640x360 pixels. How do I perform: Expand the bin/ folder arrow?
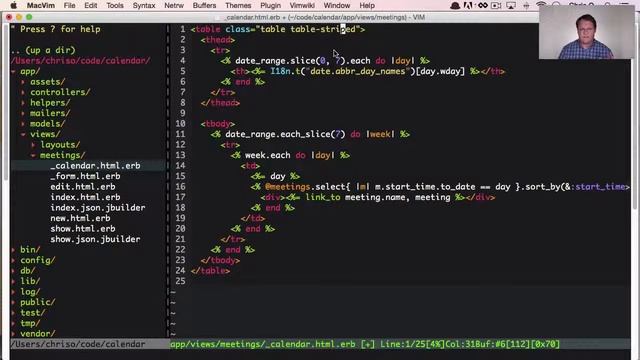pos(14,250)
